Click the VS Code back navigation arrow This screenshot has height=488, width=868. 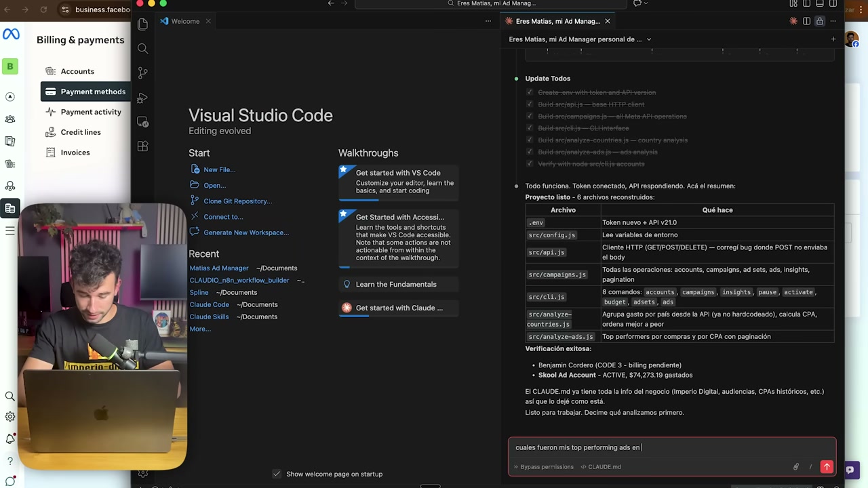[331, 3]
